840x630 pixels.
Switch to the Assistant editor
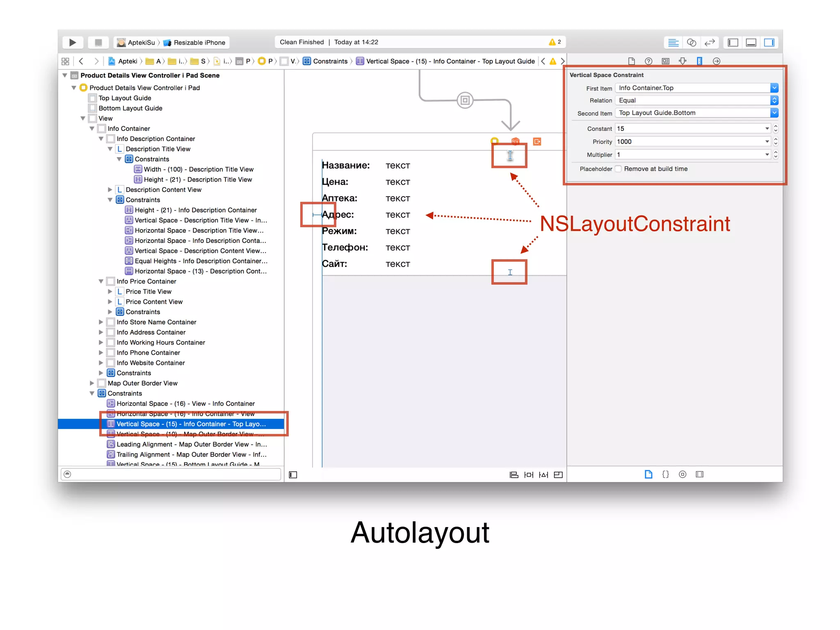(x=692, y=42)
